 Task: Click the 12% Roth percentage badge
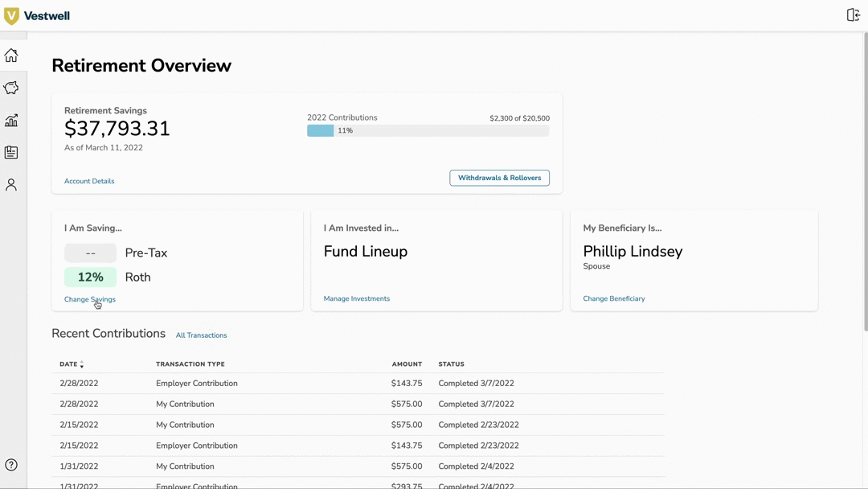click(90, 277)
